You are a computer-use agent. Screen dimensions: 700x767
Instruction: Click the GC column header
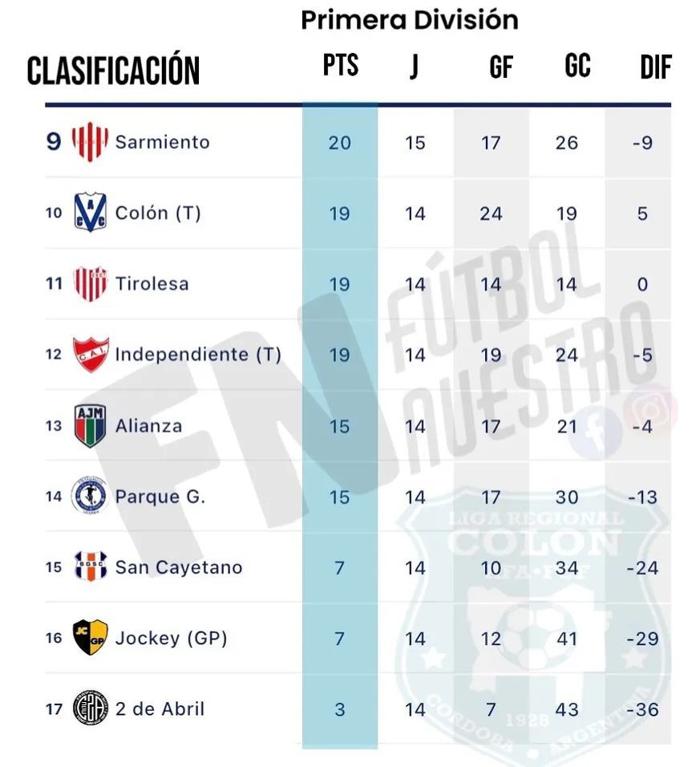pyautogui.click(x=577, y=67)
